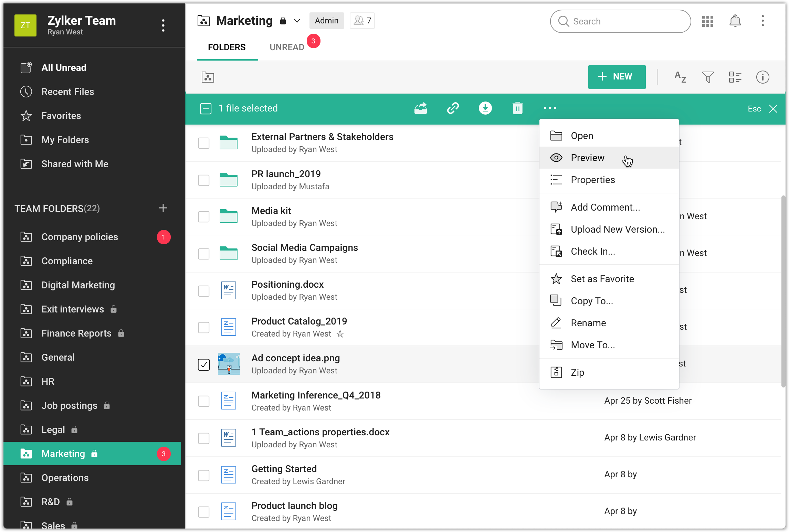The height and width of the screenshot is (532, 789).
Task: Open the sort A-Z icon
Action: coord(680,77)
